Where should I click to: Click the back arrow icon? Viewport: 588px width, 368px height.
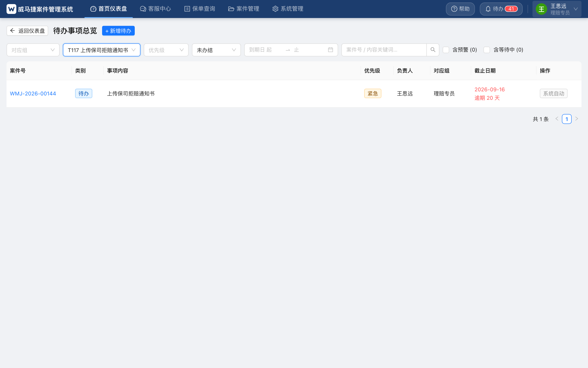[x=13, y=31]
